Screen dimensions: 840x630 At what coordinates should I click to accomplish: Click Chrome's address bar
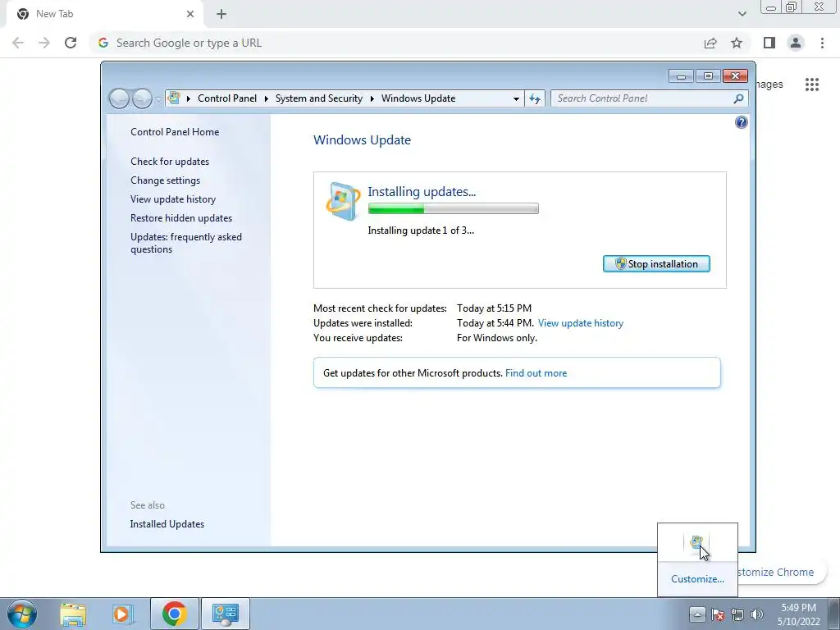coord(395,43)
